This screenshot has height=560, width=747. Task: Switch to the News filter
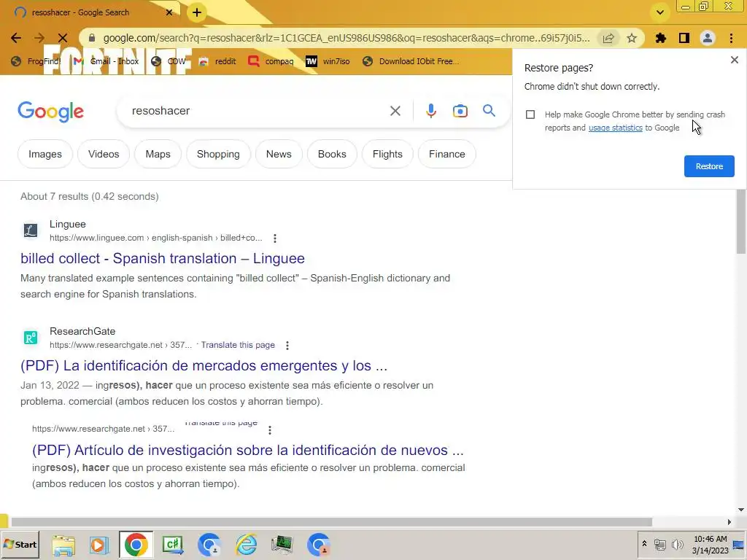pyautogui.click(x=279, y=155)
